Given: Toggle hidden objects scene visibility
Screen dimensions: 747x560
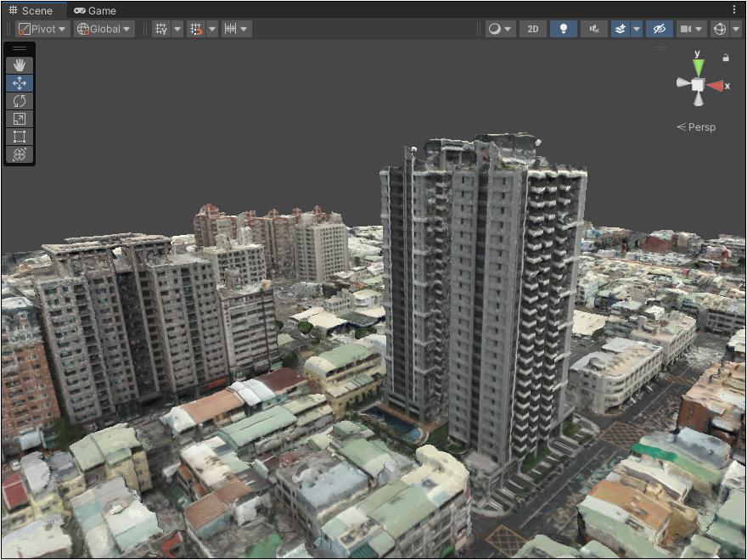Looking at the screenshot, I should click(x=659, y=29).
